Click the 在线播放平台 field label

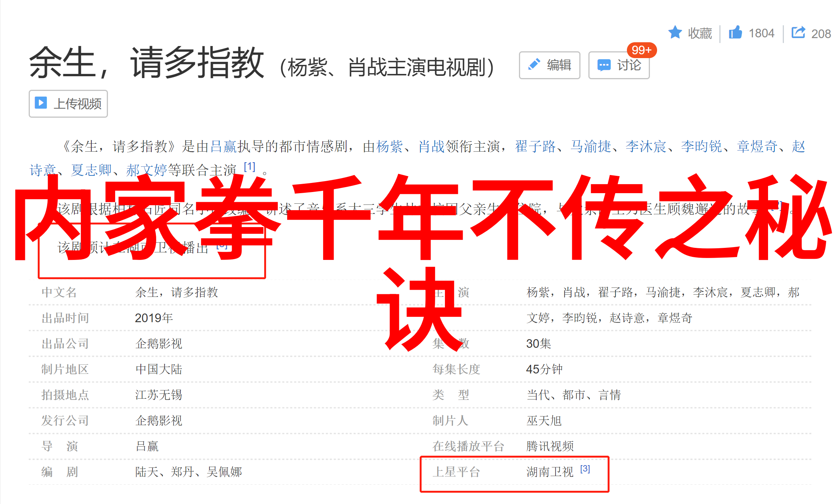[x=468, y=446]
